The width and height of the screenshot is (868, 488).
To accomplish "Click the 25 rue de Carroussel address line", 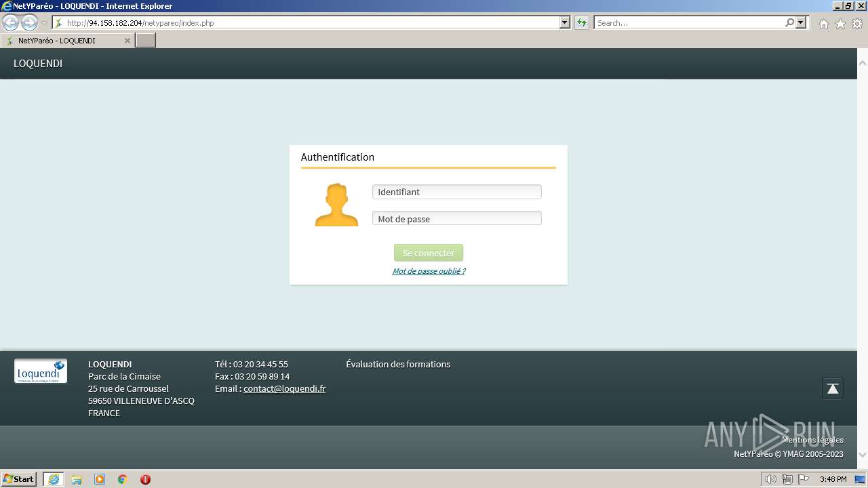I will [x=128, y=389].
